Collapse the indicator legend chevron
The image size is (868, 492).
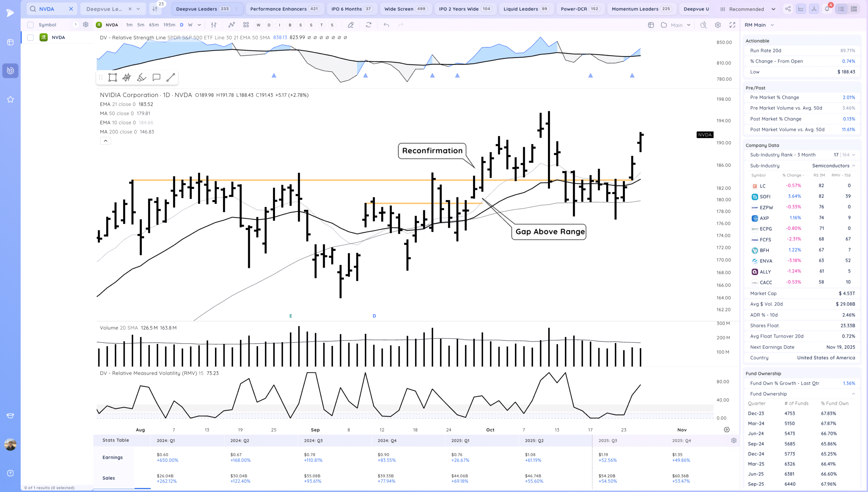point(105,141)
